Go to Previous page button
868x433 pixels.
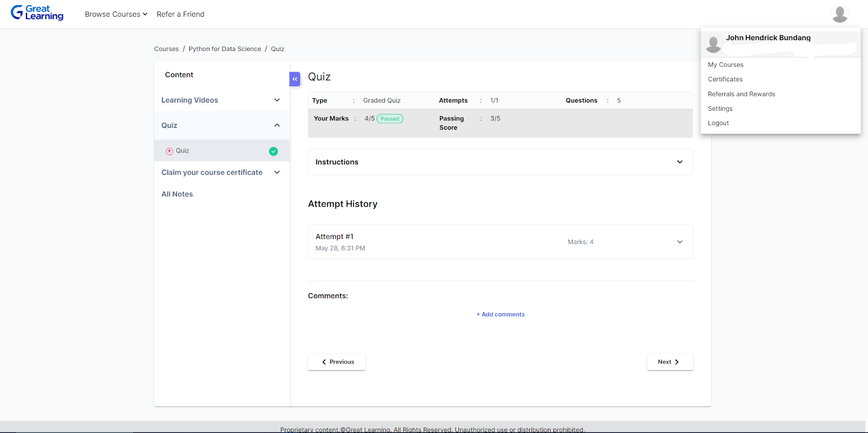coord(336,362)
